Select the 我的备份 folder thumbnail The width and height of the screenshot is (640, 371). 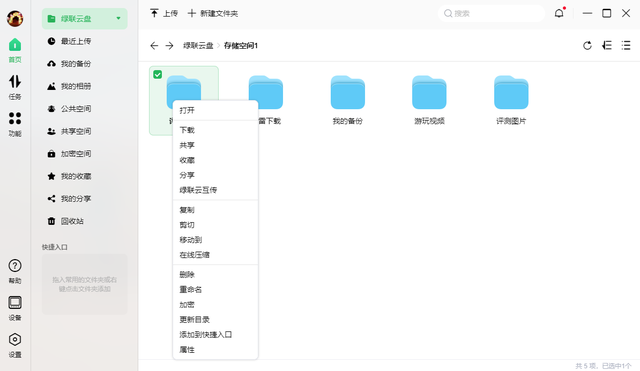pyautogui.click(x=347, y=93)
